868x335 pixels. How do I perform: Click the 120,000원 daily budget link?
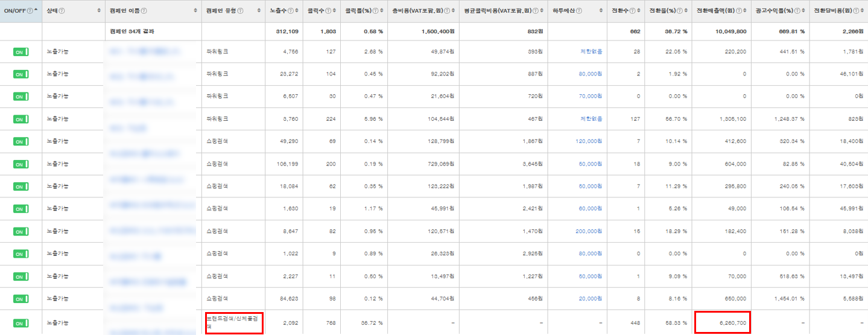click(589, 141)
